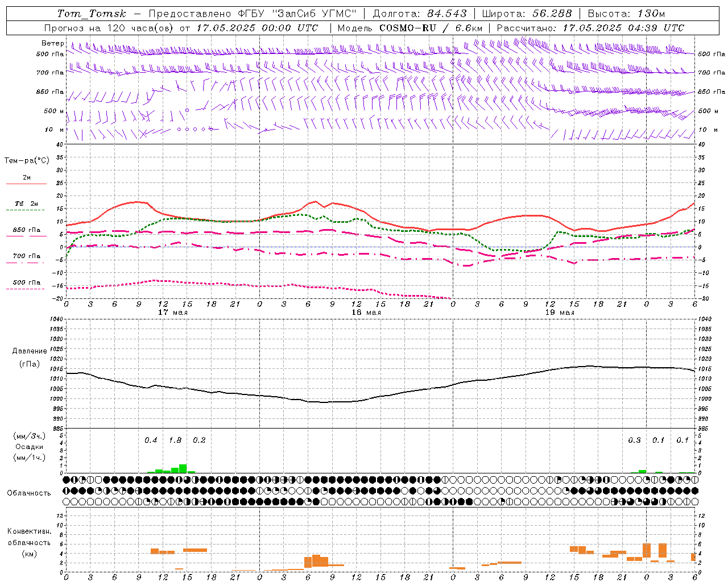Click the "Тем-ра(°C)" temperature panel label

click(x=27, y=161)
